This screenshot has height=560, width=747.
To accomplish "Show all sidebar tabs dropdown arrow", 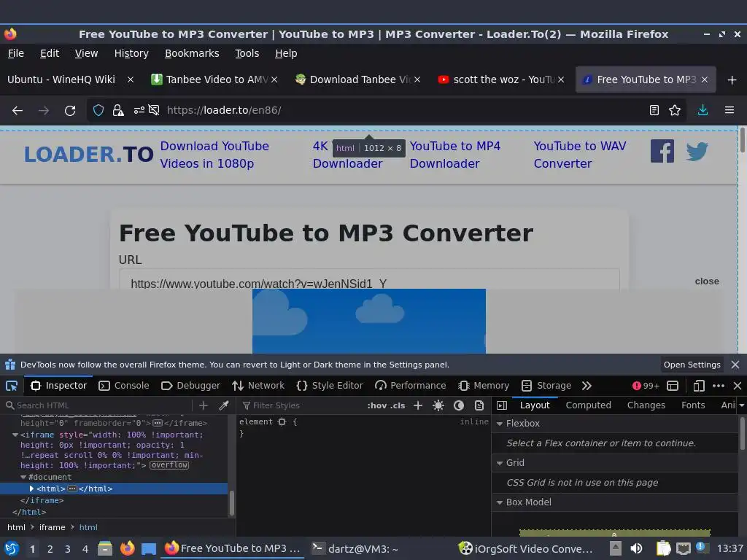I will tap(741, 405).
